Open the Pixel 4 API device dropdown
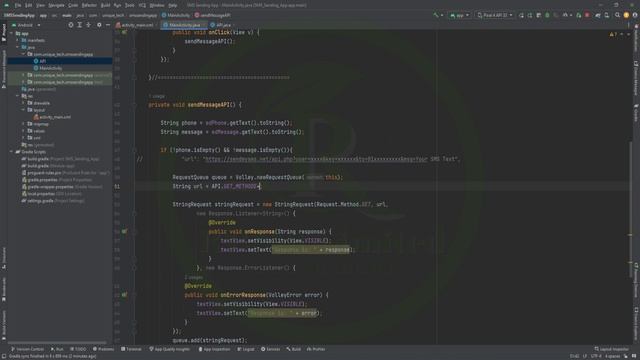This screenshot has height=360, width=640. pos(495,15)
